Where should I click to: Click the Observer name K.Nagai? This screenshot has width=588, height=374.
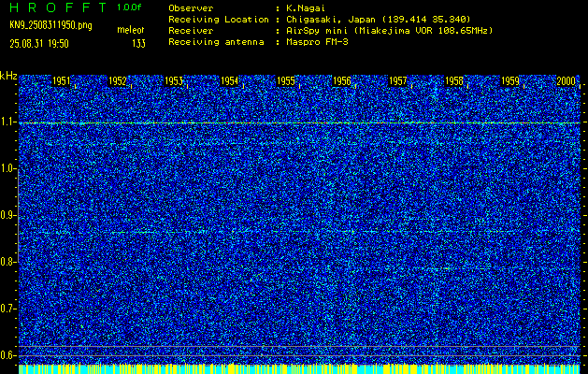[x=306, y=7]
